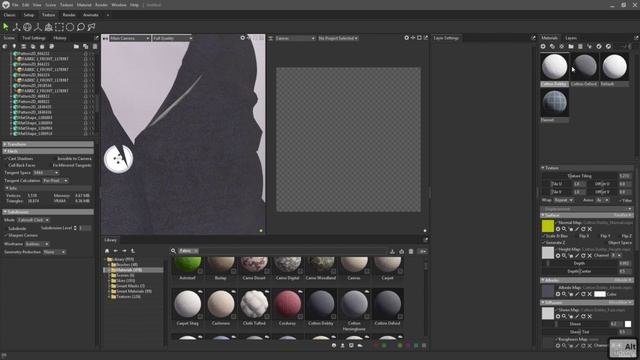This screenshot has height=360, width=640.
Task: Select the circle selection tool
Action: tap(70, 27)
